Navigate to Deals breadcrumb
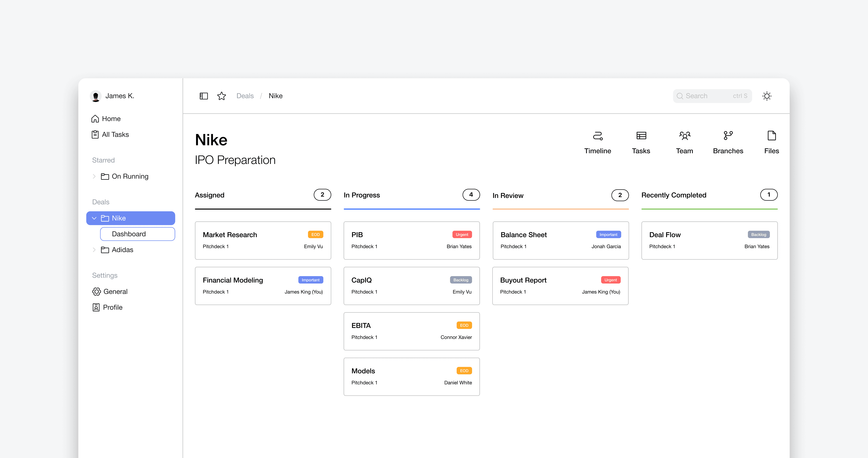The height and width of the screenshot is (458, 868). point(245,96)
